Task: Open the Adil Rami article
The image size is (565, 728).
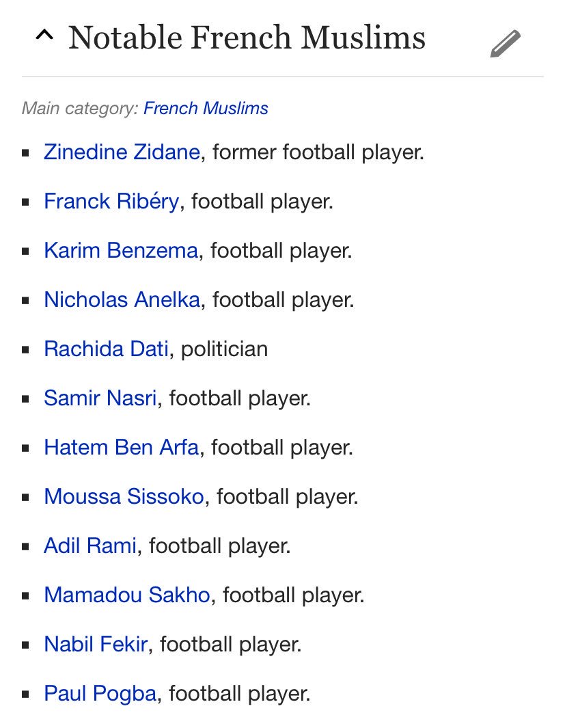Action: tap(90, 545)
